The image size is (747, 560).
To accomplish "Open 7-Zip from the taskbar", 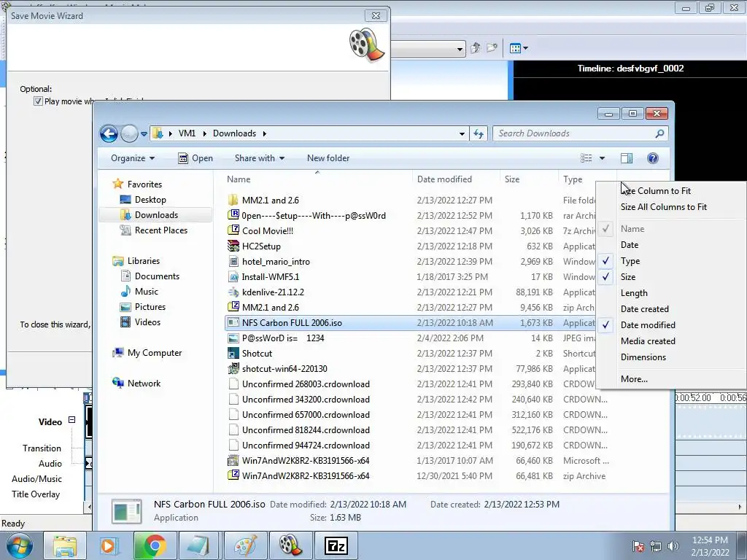I will 336,545.
